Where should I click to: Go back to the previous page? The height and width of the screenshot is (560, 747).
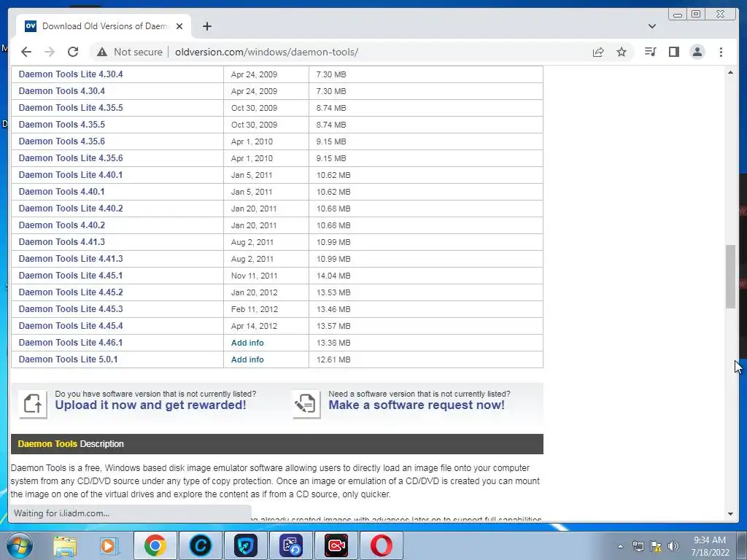click(x=26, y=52)
